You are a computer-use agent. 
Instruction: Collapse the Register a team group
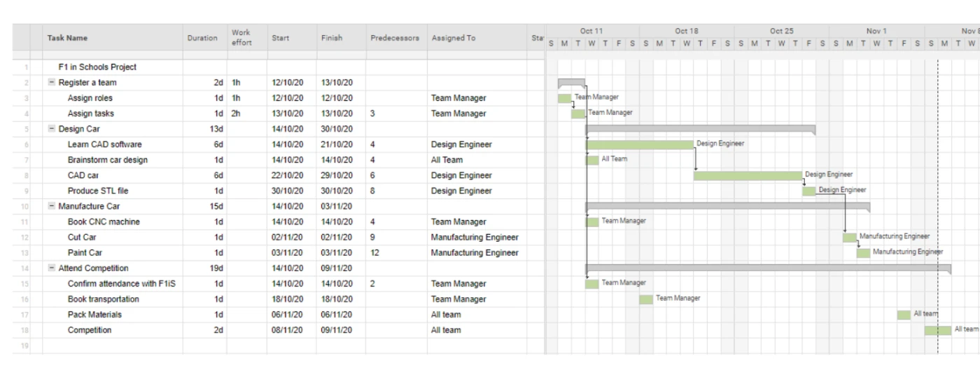tap(52, 83)
